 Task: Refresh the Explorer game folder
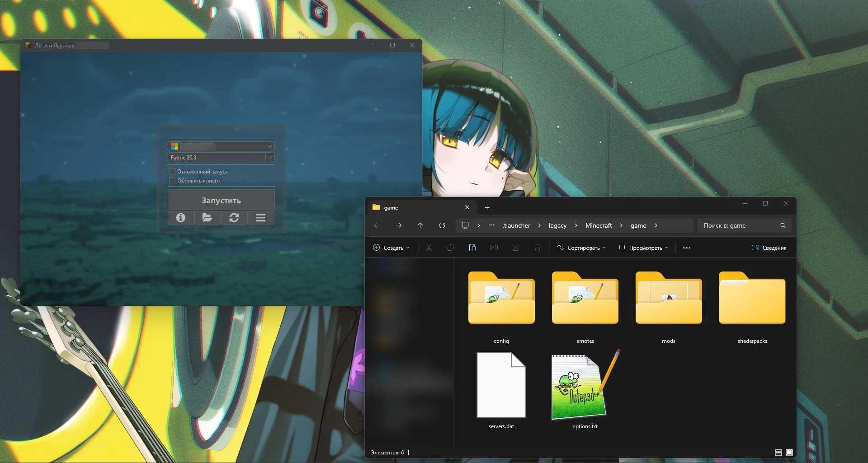442,225
